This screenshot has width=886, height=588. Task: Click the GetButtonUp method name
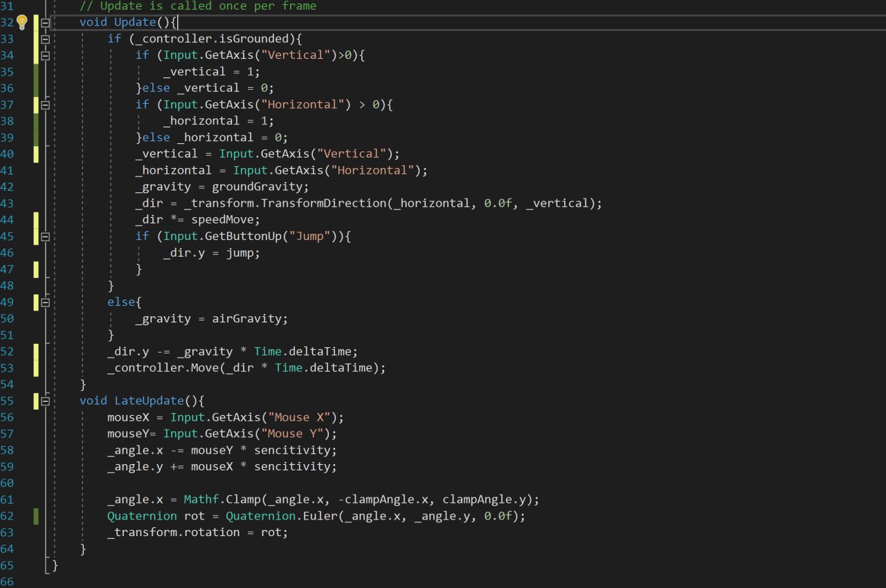point(246,236)
